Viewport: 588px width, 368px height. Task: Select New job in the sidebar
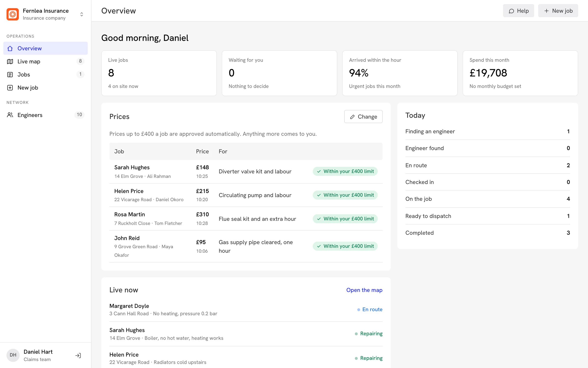click(x=45, y=88)
